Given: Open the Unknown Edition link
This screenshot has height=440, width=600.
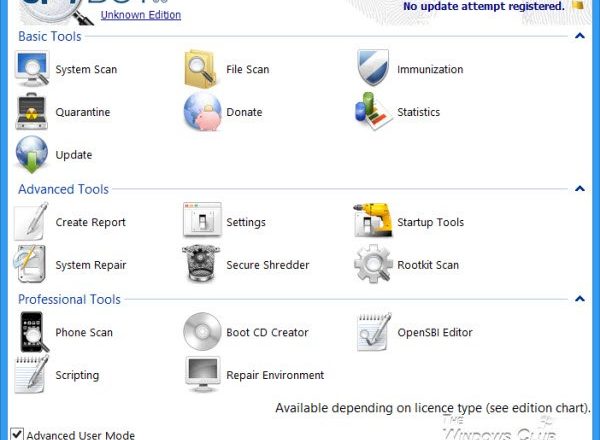Looking at the screenshot, I should tap(141, 15).
